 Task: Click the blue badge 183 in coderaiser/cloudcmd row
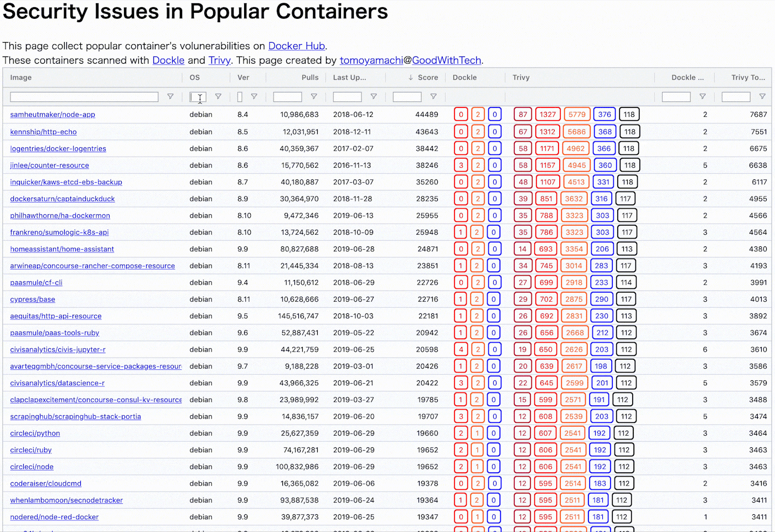600,483
